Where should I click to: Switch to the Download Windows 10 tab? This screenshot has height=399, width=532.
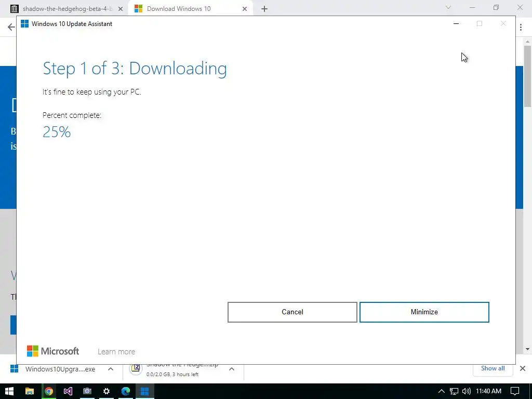pyautogui.click(x=179, y=9)
